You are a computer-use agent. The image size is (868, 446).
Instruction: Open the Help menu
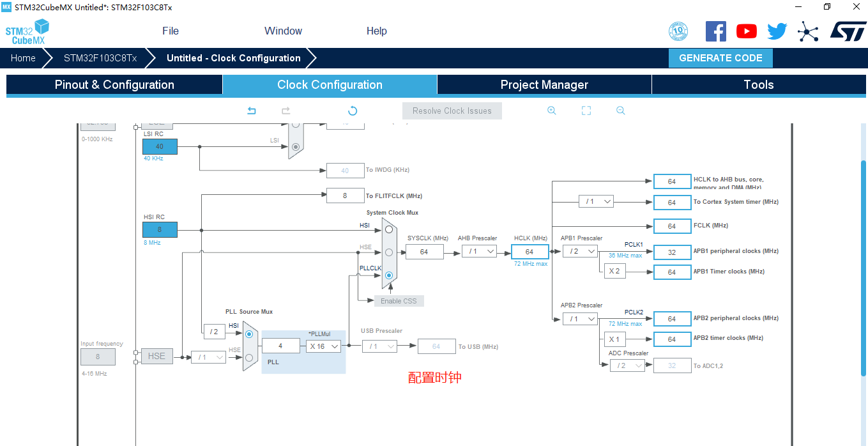[x=377, y=31]
